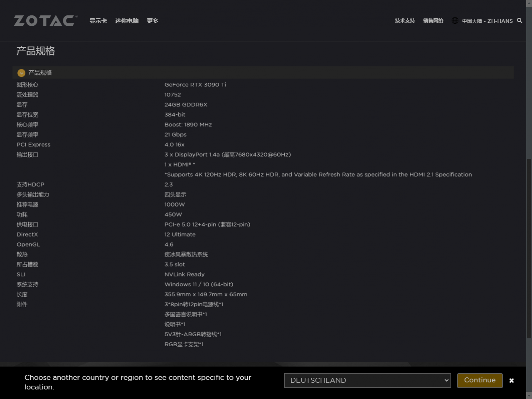Click the scrollbar down arrow

click(529, 395)
